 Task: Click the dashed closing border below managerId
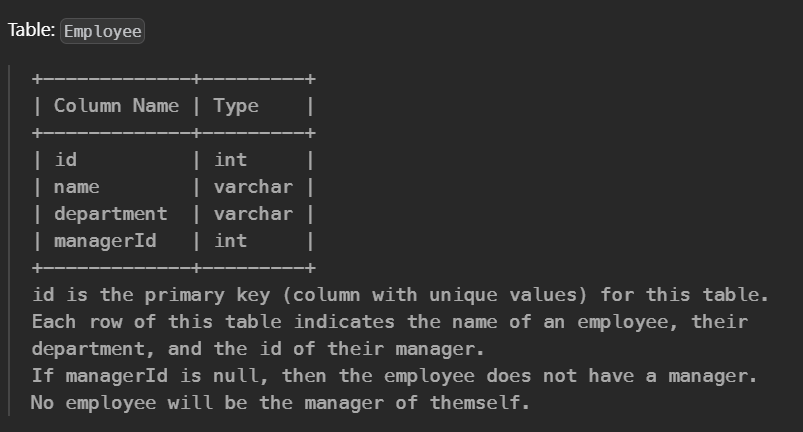(x=174, y=268)
